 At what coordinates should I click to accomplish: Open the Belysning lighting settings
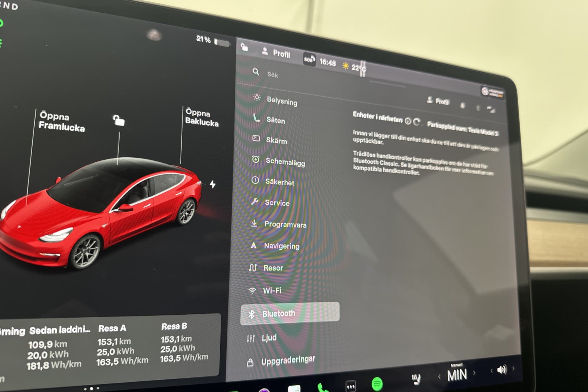(x=275, y=100)
